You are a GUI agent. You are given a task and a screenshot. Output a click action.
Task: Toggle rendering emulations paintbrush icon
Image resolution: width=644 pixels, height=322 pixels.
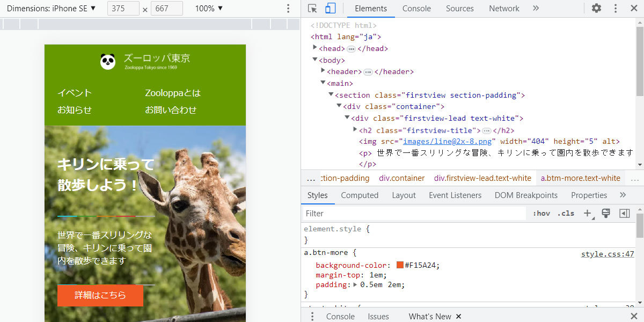(x=606, y=214)
